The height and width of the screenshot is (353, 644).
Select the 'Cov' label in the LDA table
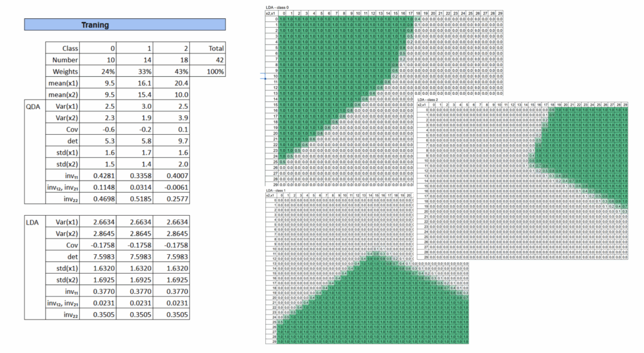click(62, 245)
